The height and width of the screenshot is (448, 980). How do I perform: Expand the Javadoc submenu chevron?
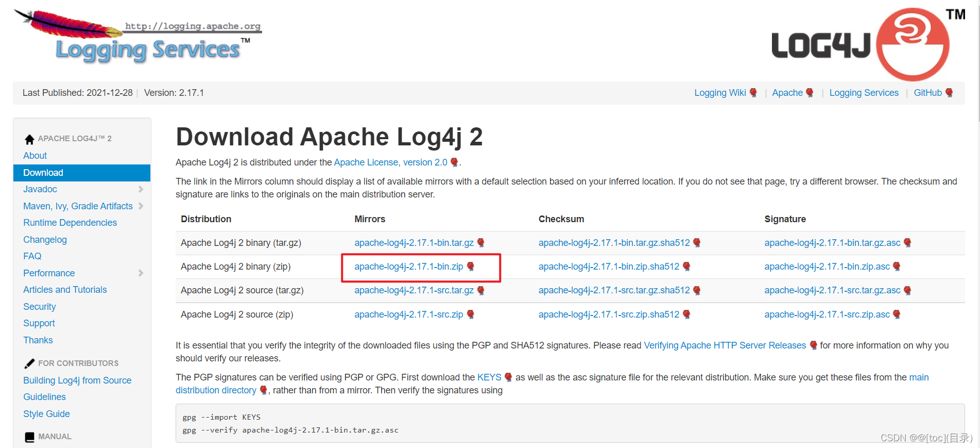coord(141,189)
